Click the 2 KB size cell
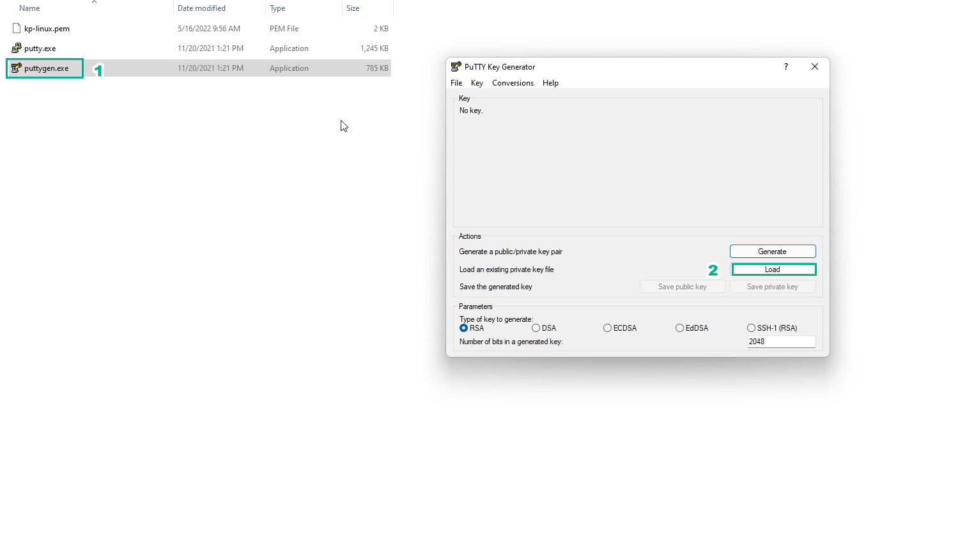The image size is (974, 560). point(381,29)
